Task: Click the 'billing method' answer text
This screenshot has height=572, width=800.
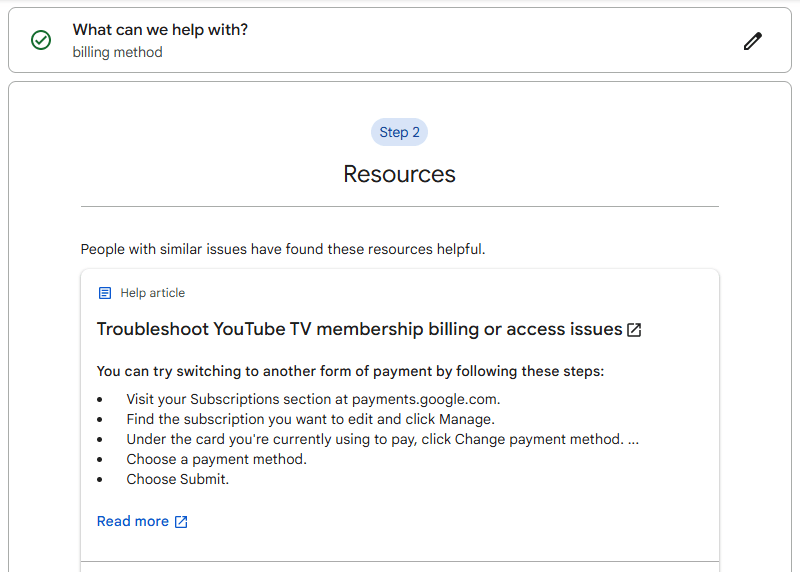Action: click(117, 52)
